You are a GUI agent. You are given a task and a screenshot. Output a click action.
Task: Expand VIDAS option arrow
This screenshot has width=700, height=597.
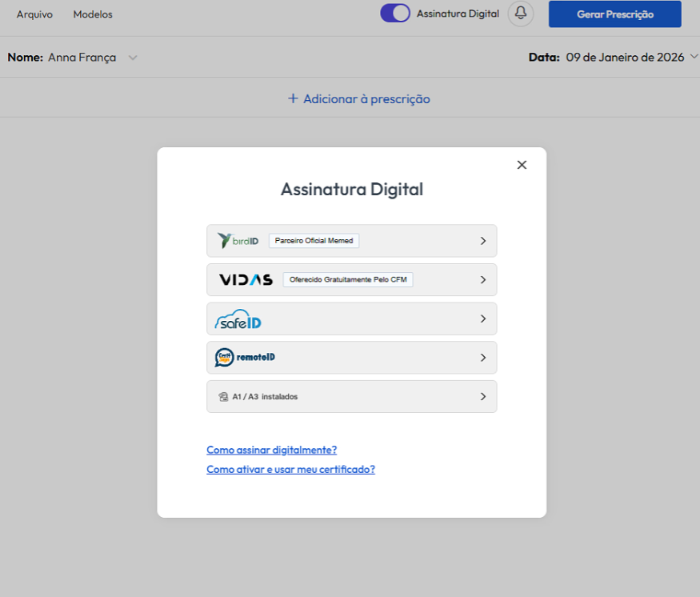pyautogui.click(x=482, y=280)
